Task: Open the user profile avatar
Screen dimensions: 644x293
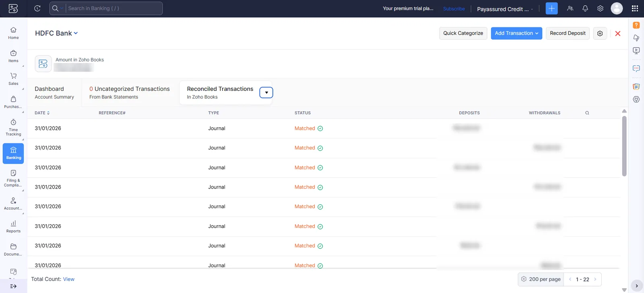Action: pyautogui.click(x=617, y=8)
